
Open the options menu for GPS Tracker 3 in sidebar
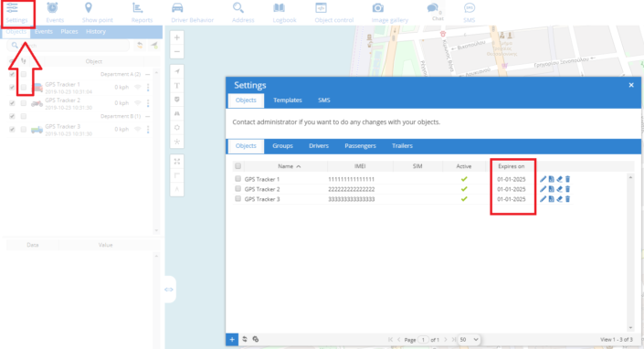(x=148, y=130)
